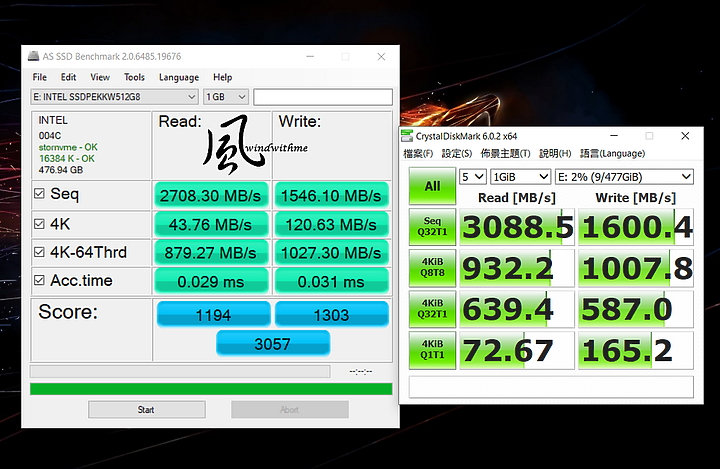Screen dimensions: 720x469
Task: Click the 4K write value 120.63 MB/s
Action: tap(332, 225)
